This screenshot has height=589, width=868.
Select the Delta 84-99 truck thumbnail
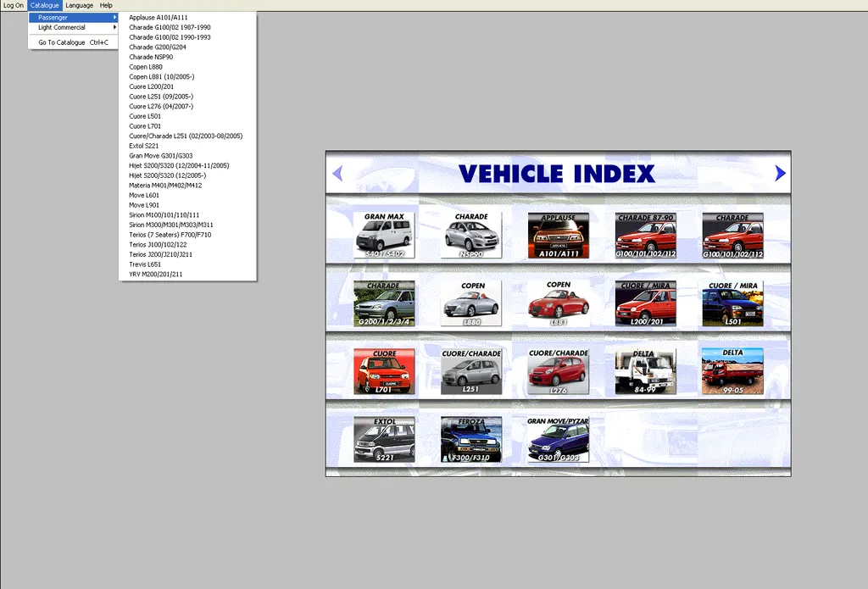pyautogui.click(x=645, y=371)
